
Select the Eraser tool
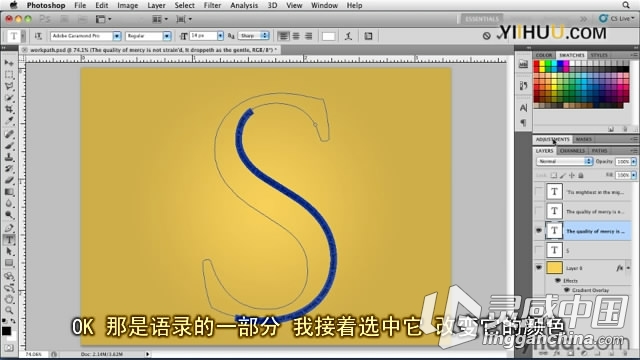tap(9, 180)
